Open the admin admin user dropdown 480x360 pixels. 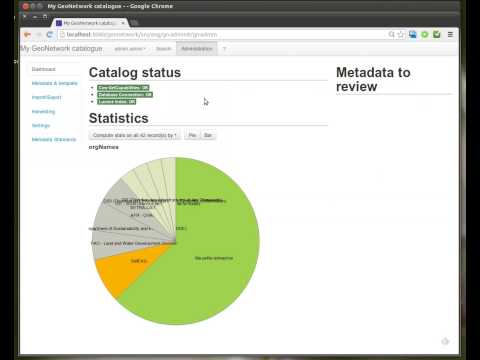(x=130, y=49)
